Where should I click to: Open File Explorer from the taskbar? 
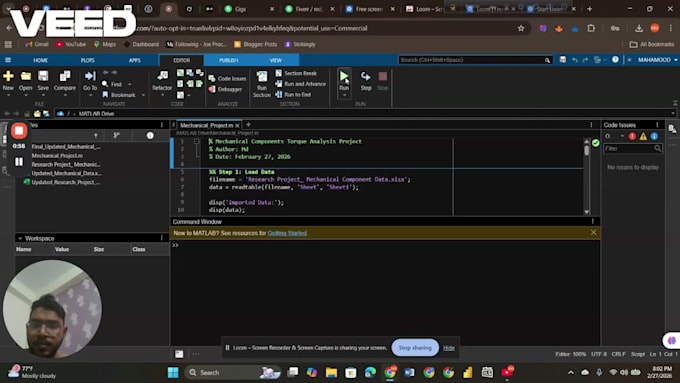click(331, 373)
